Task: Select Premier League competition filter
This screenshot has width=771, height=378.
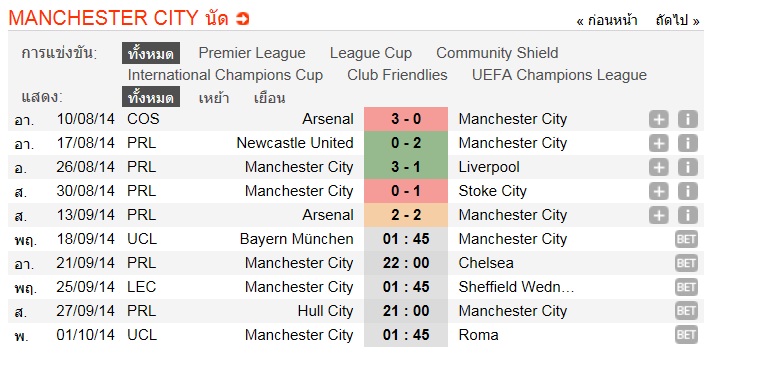Action: pyautogui.click(x=252, y=53)
